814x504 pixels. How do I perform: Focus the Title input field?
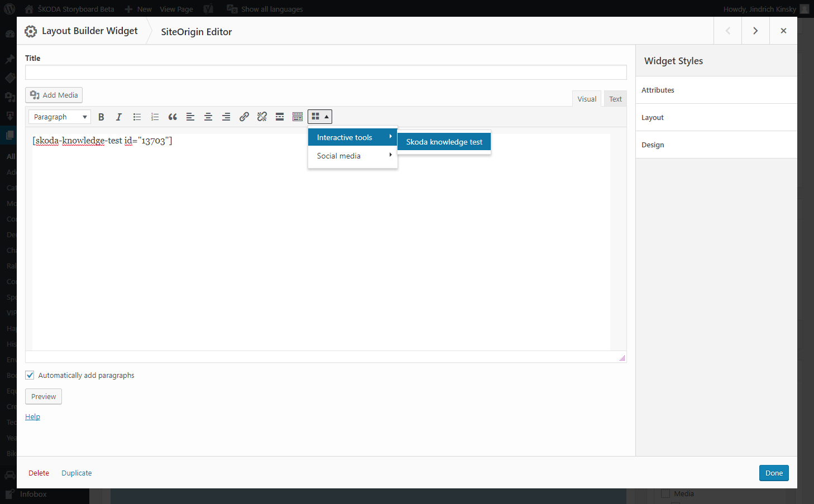(x=326, y=72)
